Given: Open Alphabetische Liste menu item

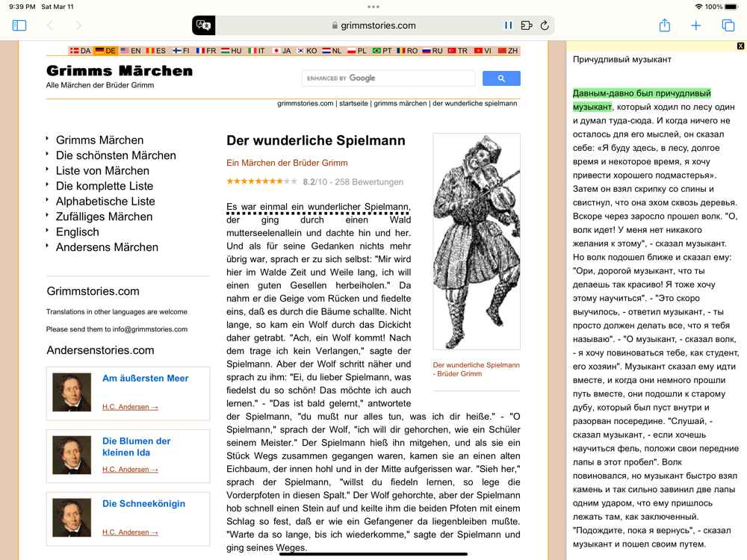Looking at the screenshot, I should (105, 201).
